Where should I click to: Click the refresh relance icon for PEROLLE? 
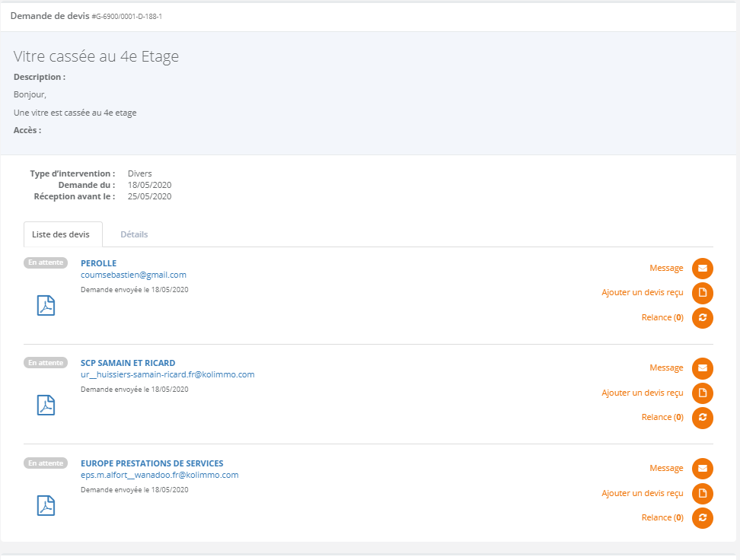(702, 317)
